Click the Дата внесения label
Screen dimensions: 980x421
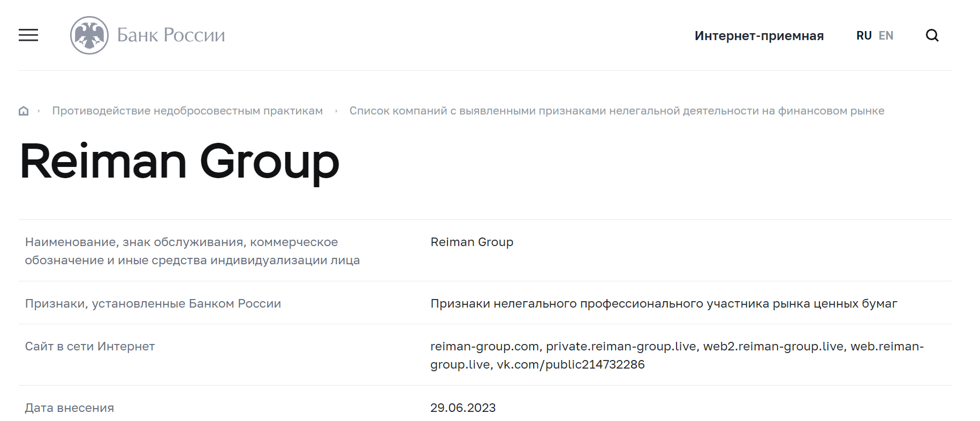pyautogui.click(x=70, y=408)
